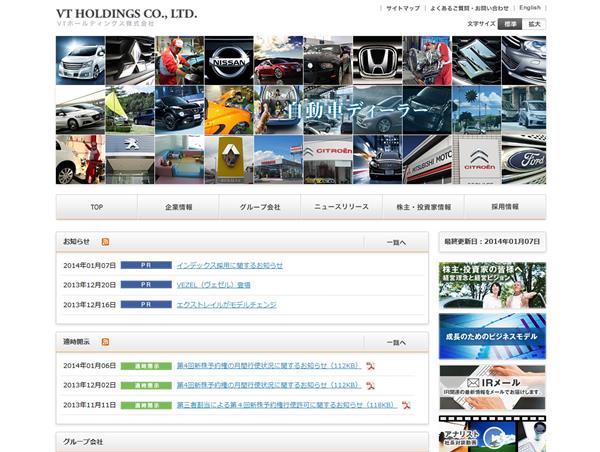600x452 pixels.
Task: Click the 2014年01月07日 date text
Action: pyautogui.click(x=90, y=265)
